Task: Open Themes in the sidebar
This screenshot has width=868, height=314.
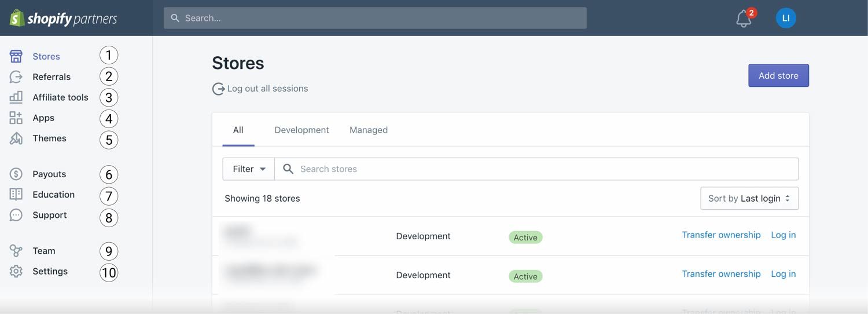Action: [49, 138]
